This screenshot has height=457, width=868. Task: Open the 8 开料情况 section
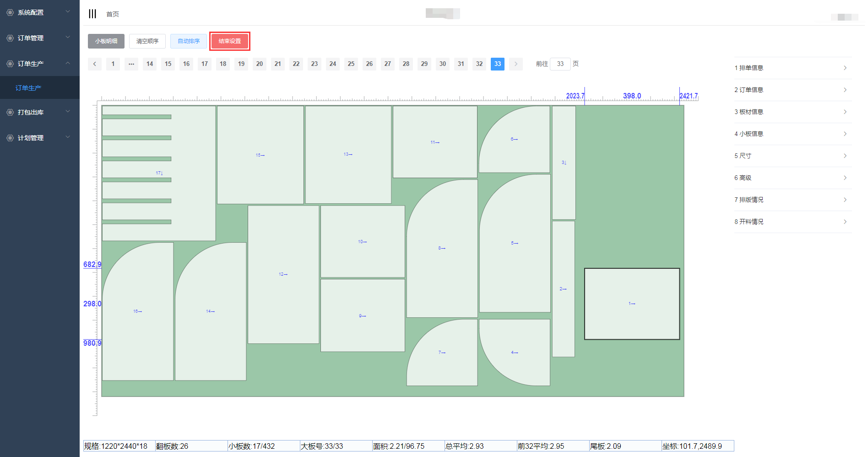[792, 222]
